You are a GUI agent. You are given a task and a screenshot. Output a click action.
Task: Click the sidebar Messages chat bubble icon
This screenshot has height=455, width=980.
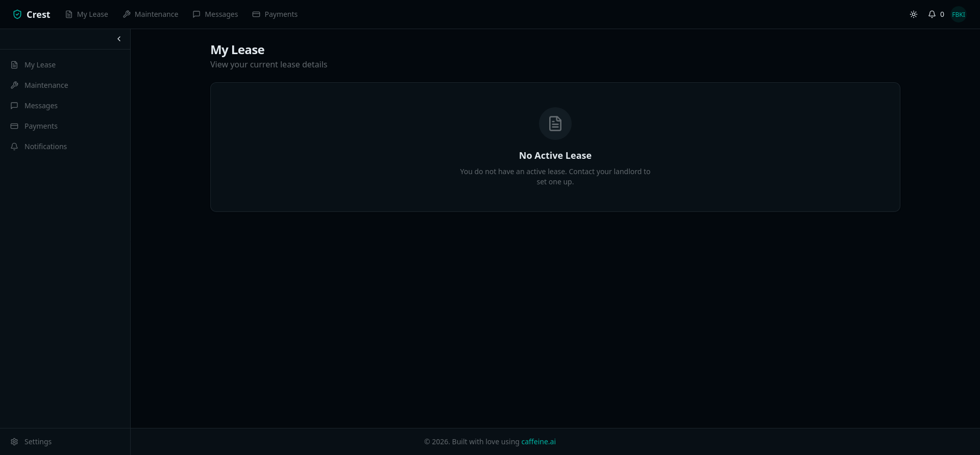point(14,106)
